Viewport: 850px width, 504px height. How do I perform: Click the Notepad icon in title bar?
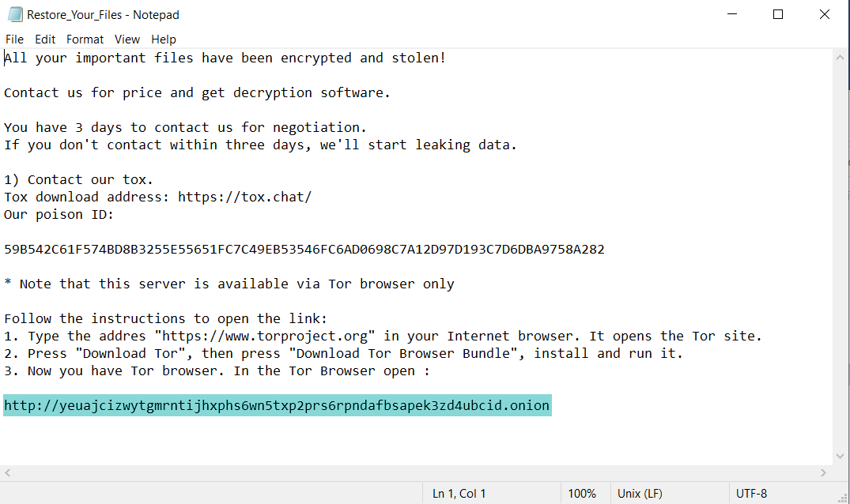(13, 14)
